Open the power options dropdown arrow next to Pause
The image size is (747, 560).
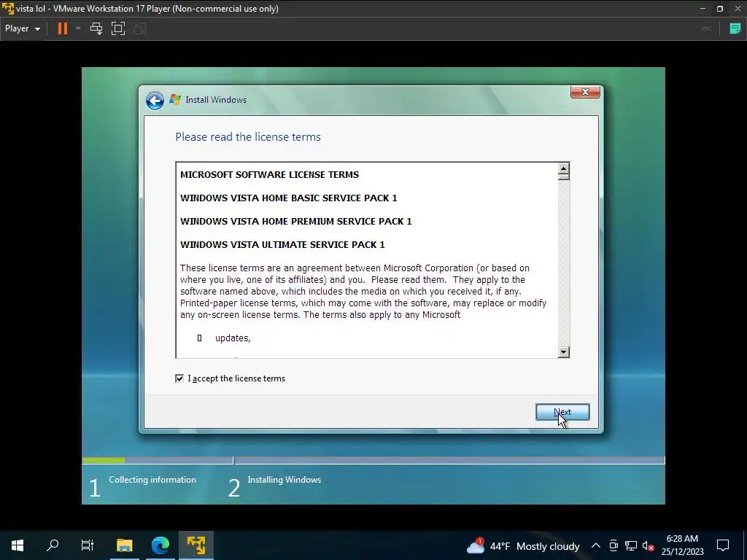[78, 28]
